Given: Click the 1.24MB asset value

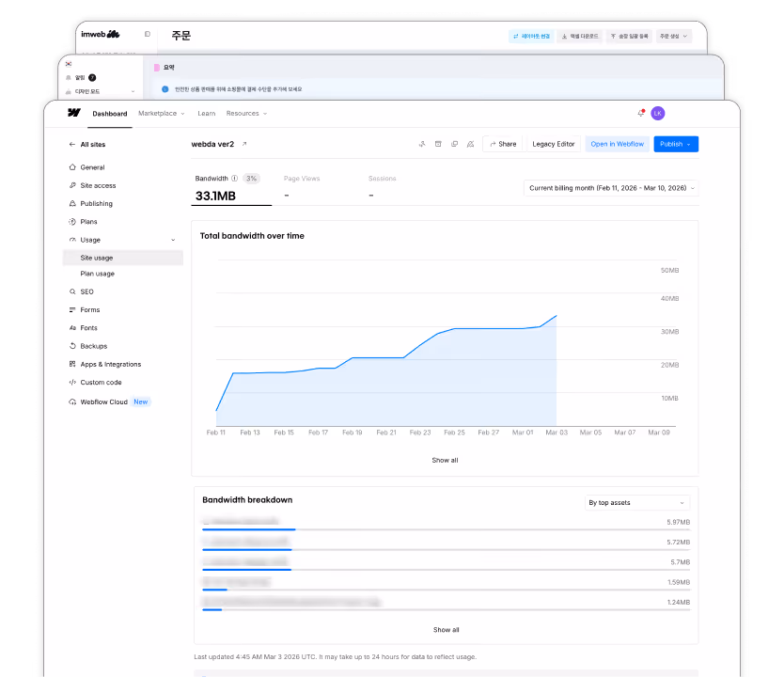Looking at the screenshot, I should pos(679,603).
